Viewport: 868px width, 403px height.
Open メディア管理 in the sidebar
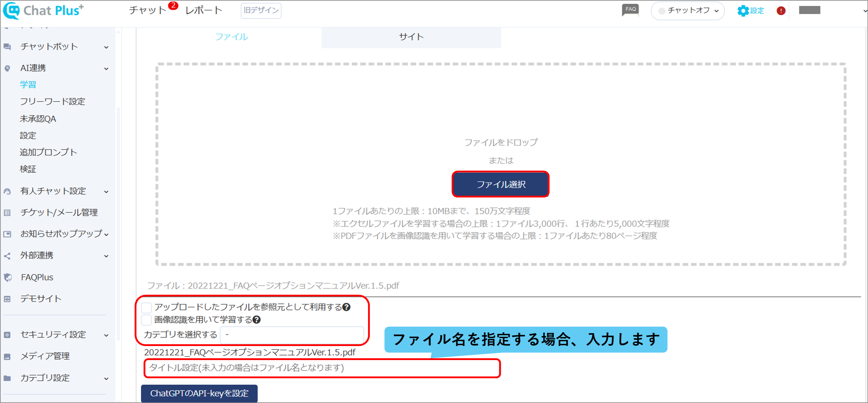coord(45,356)
